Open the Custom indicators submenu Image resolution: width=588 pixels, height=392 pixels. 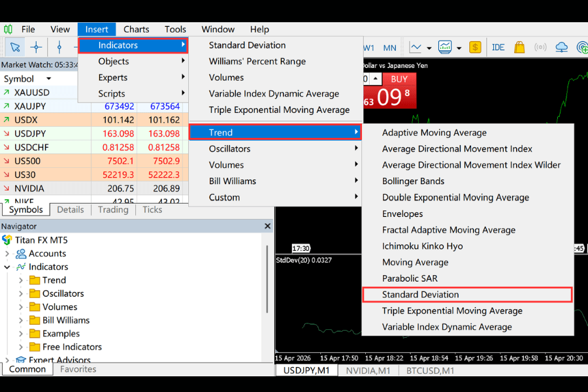(x=275, y=197)
